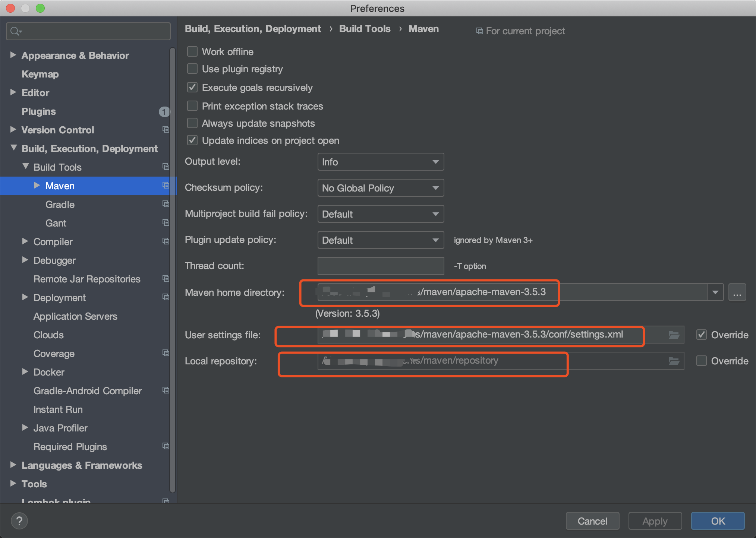The image size is (756, 538).
Task: Open Keymap settings page
Action: 40,74
